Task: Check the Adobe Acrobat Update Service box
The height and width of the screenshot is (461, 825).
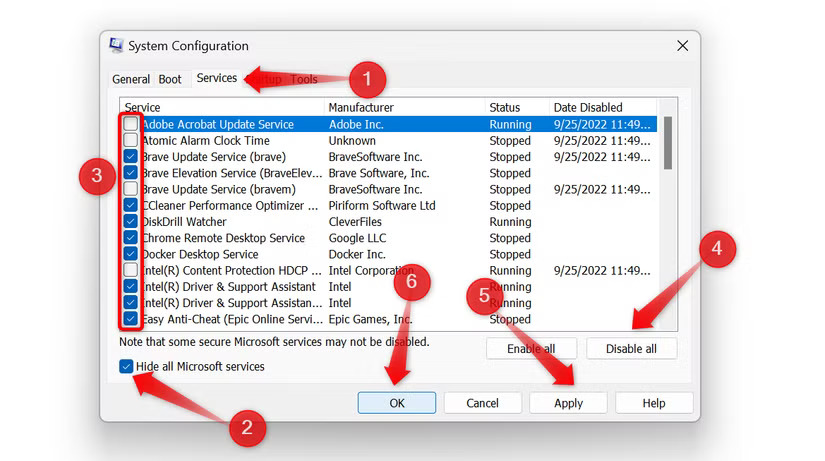Action: click(x=131, y=125)
